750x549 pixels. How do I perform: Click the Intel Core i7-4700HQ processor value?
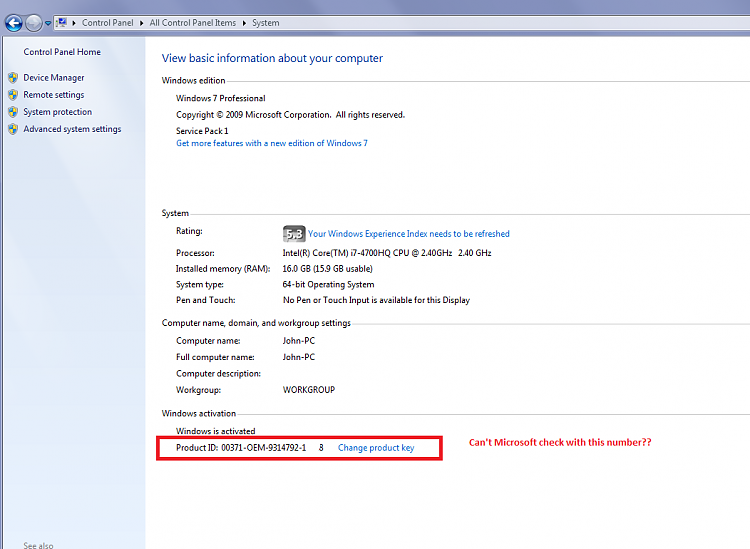pos(387,253)
